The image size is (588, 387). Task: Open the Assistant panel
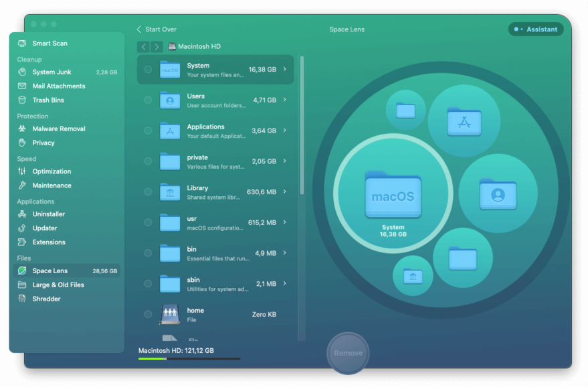[536, 29]
